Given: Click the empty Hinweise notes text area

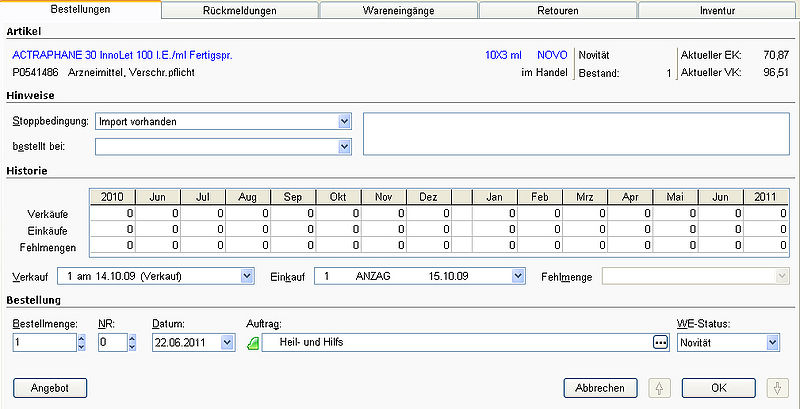Looking at the screenshot, I should pos(576,134).
